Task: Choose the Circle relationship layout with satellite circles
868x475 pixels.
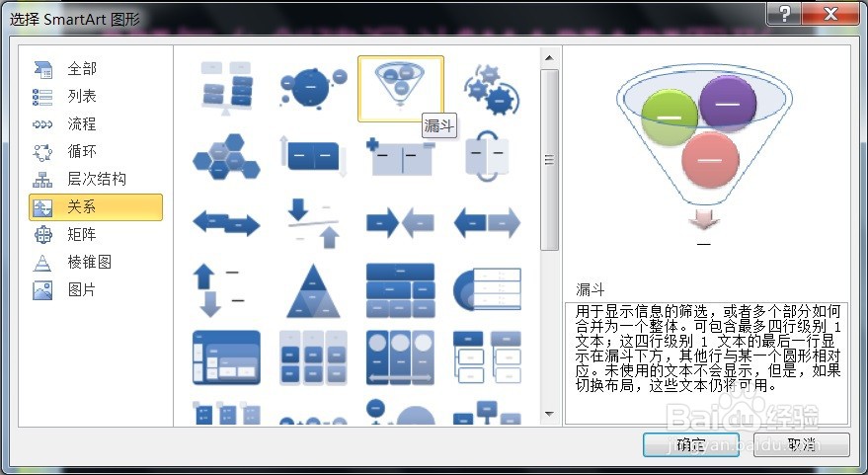Action: coord(313,89)
